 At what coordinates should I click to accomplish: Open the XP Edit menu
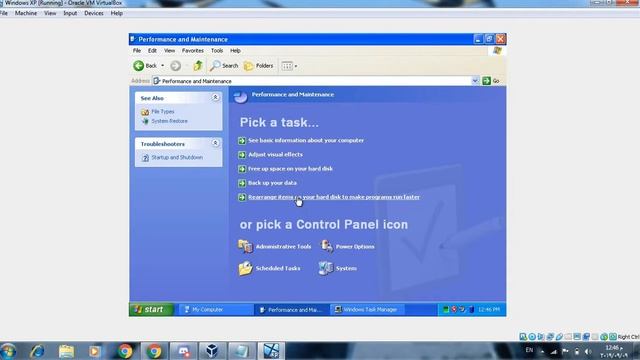(152, 51)
